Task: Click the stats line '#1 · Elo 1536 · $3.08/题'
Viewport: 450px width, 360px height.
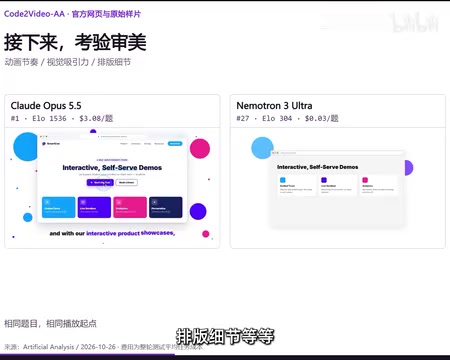Action: [62, 118]
